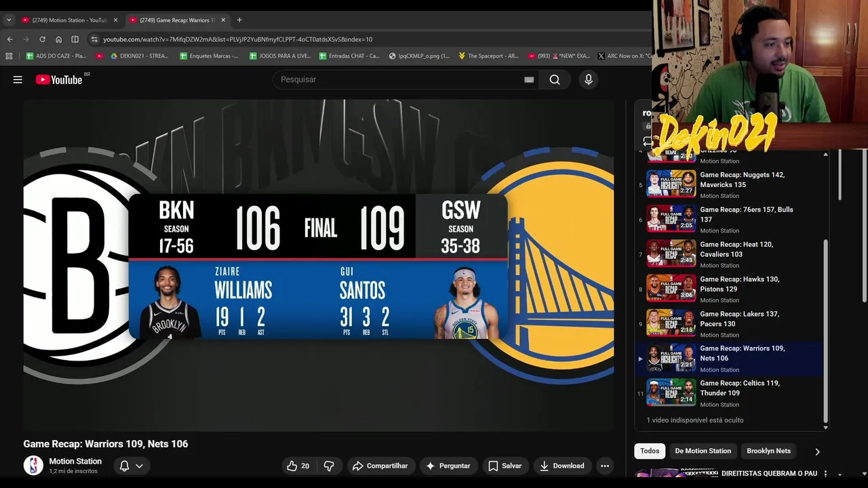Open Hawks 130, Pistons 129 thumbnail
868x488 pixels.
(x=671, y=288)
